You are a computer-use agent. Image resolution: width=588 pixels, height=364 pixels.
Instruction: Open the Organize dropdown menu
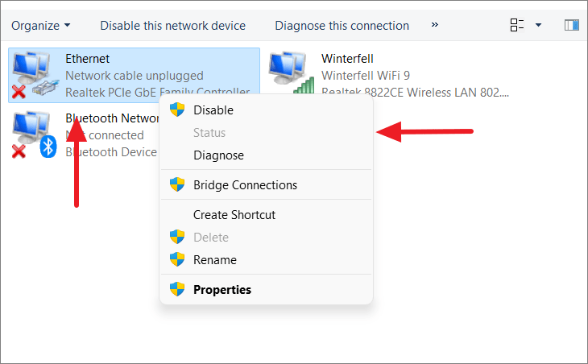pyautogui.click(x=40, y=26)
